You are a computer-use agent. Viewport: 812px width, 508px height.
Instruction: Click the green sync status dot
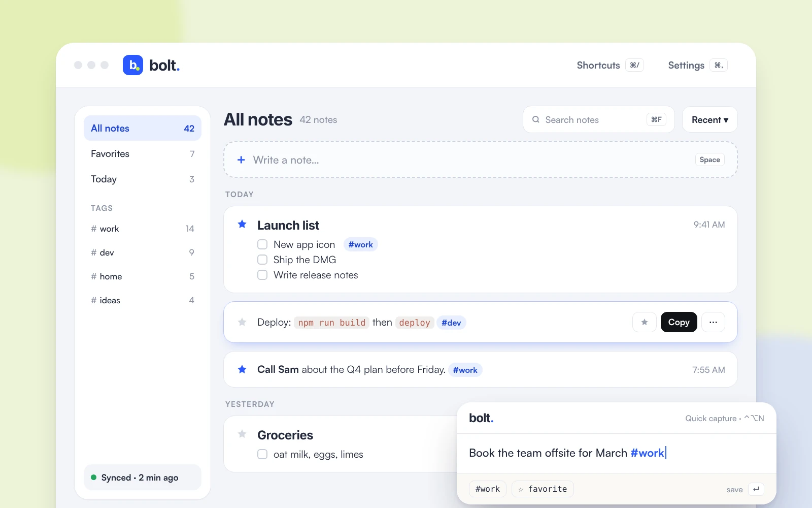click(x=93, y=478)
